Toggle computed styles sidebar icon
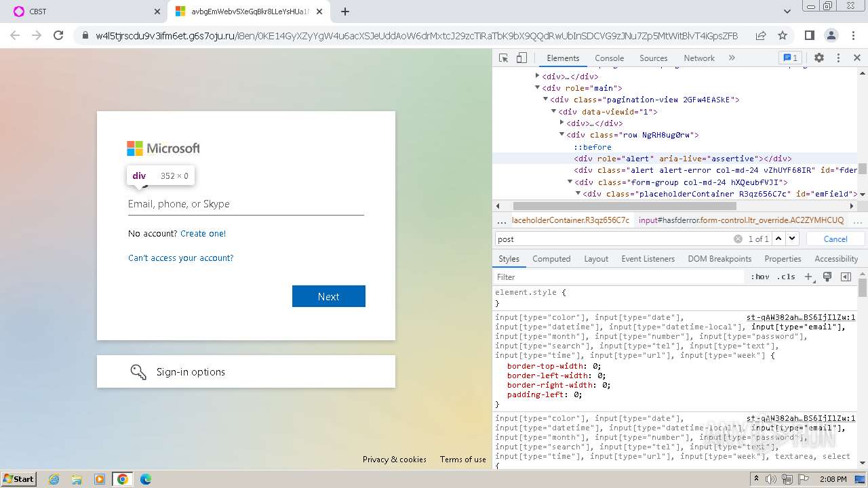 coord(846,277)
